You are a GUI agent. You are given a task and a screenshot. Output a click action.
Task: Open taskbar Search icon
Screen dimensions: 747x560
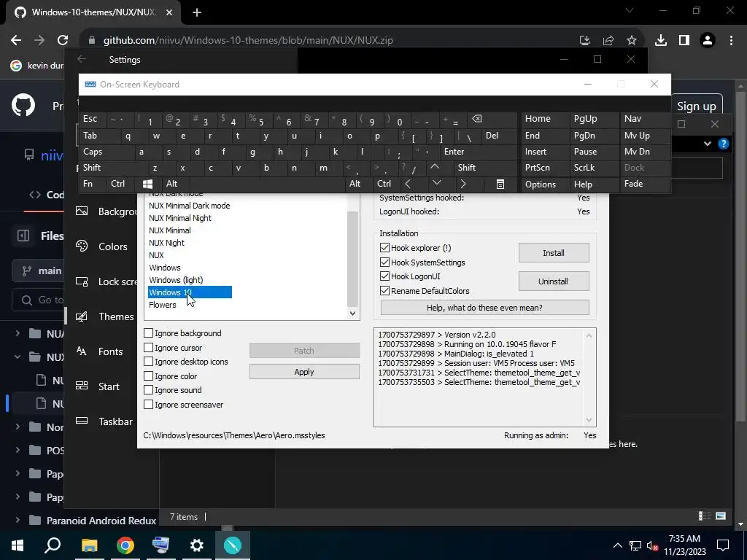click(53, 545)
